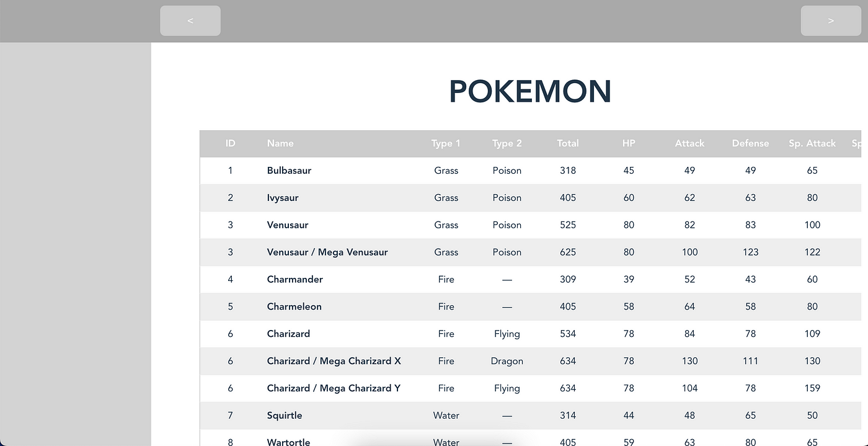Click Mega Charizard Y's Attack value 104
The image size is (868, 446).
[x=689, y=388]
